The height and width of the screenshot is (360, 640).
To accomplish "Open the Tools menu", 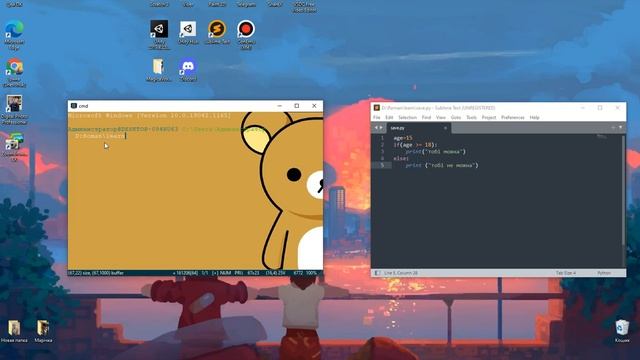I will point(471,118).
